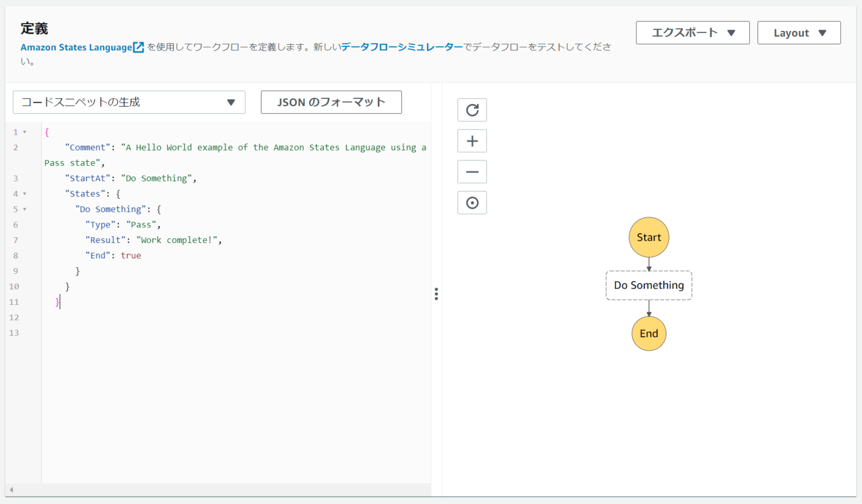Select the End node in the graph
This screenshot has height=504, width=862.
tap(649, 333)
